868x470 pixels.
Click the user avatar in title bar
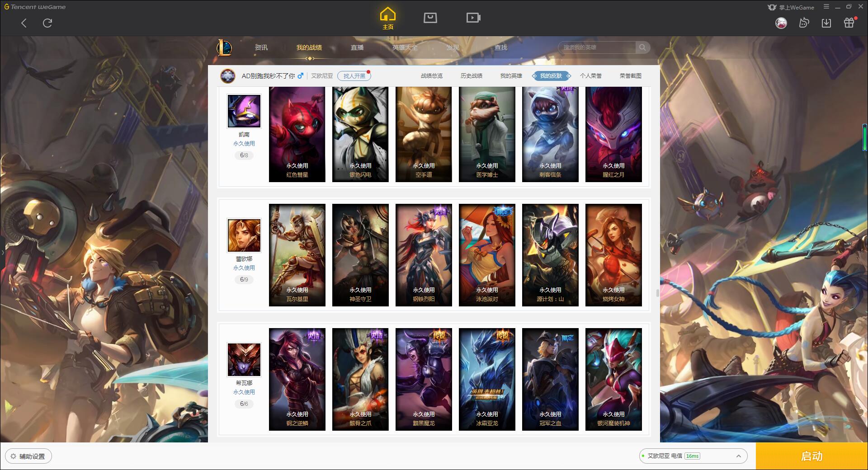781,23
